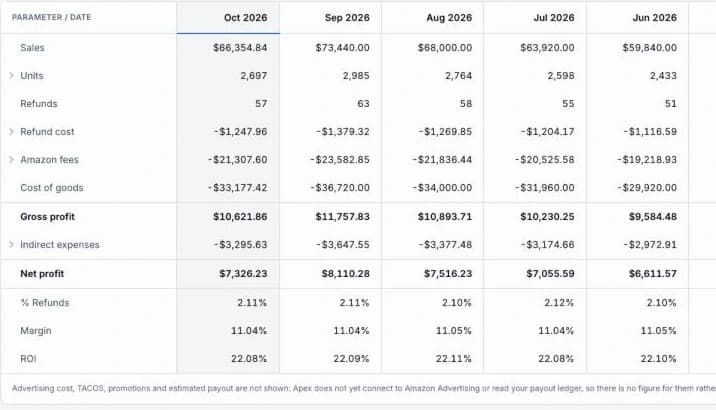Click the Oct 2026 refund cost -$1,247.96
The image size is (716, 410).
(241, 132)
